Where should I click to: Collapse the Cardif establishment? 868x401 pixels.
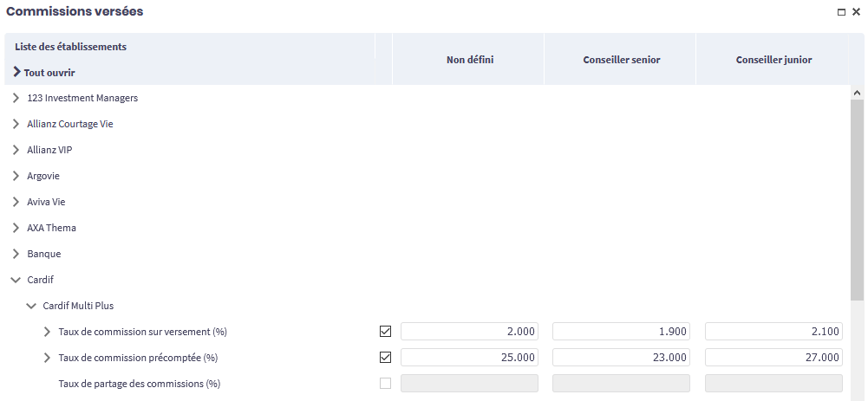(x=16, y=280)
